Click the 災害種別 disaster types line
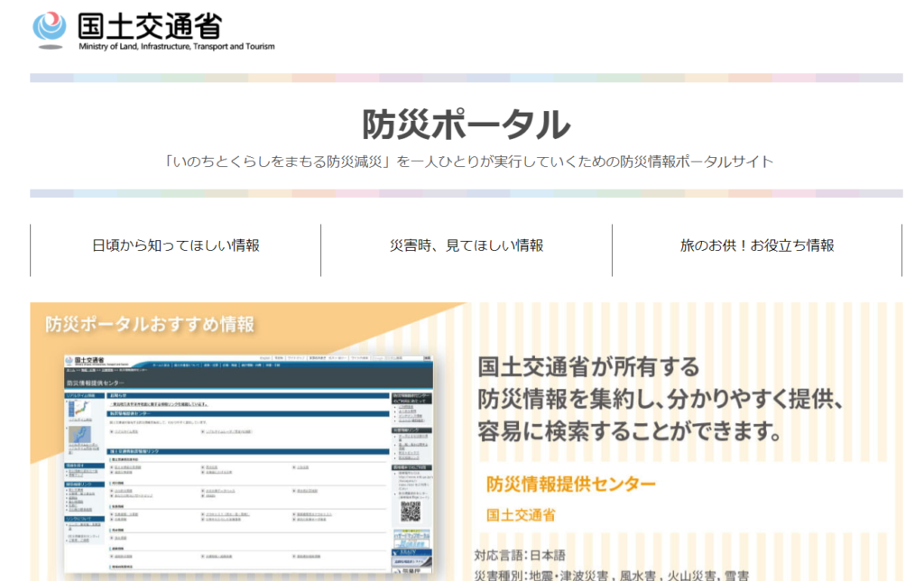This screenshot has width=924, height=581. (x=612, y=575)
